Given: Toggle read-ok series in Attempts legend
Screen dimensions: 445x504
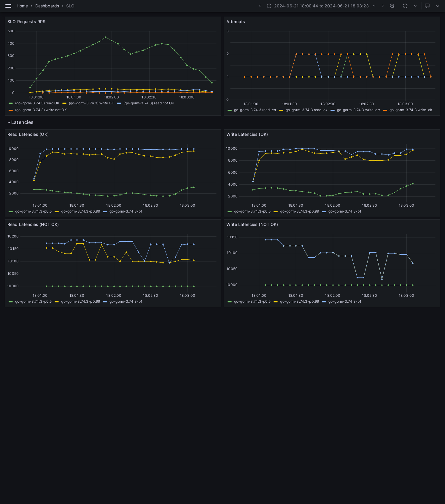Looking at the screenshot, I should pyautogui.click(x=306, y=110).
